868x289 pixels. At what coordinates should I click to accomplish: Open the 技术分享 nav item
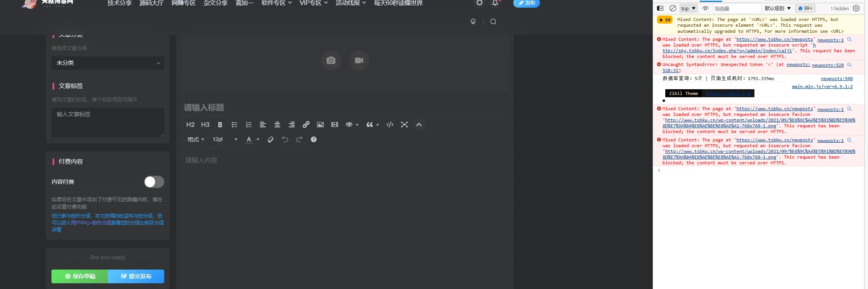(120, 3)
